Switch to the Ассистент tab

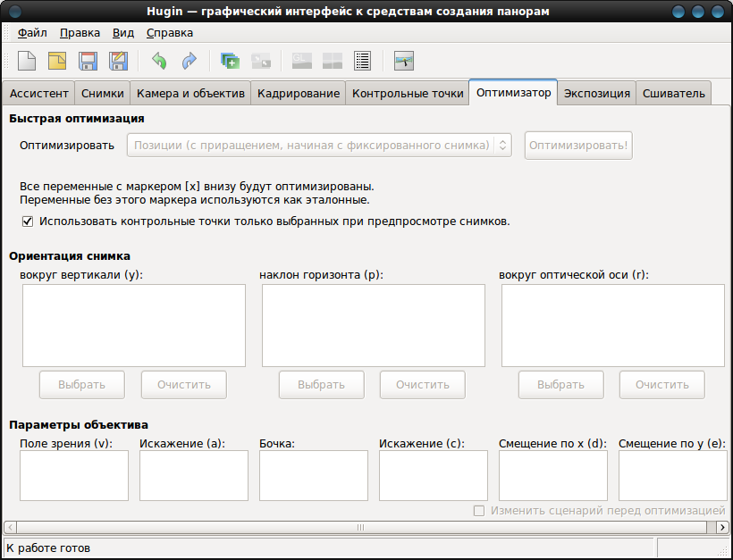click(x=38, y=94)
